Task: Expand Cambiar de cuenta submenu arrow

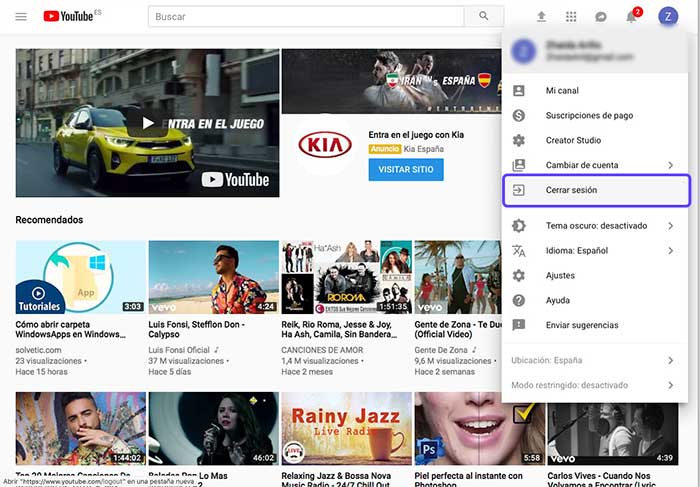Action: coord(671,165)
